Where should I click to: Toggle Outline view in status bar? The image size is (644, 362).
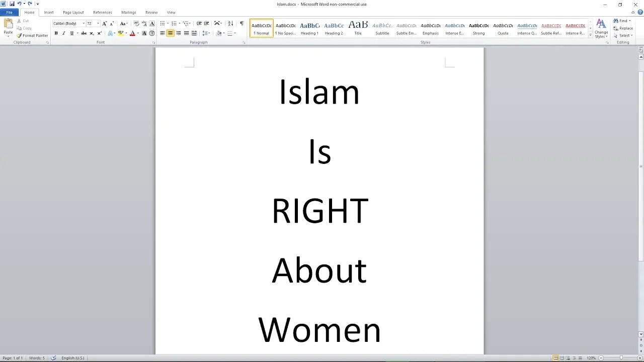pos(574,358)
